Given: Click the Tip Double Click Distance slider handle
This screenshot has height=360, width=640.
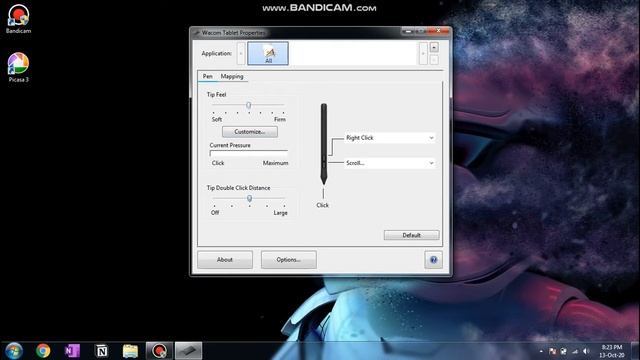Looking at the screenshot, I should coord(249,198).
